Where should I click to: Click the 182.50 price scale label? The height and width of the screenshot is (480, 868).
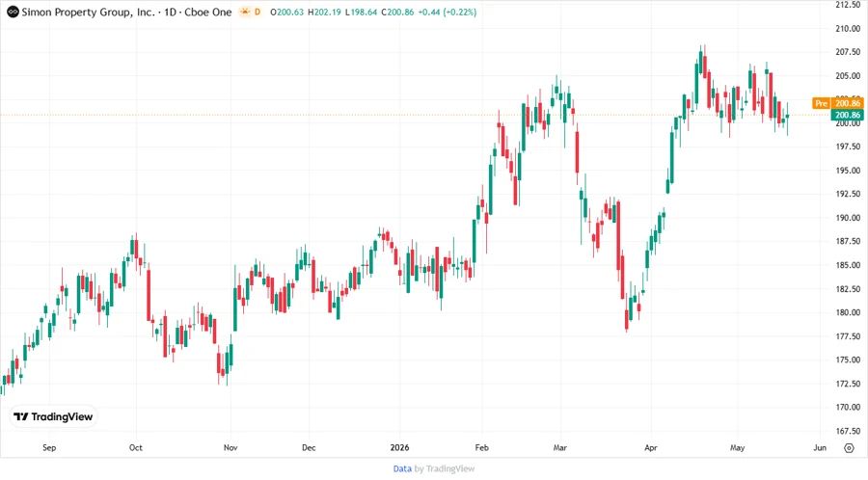tap(848, 288)
